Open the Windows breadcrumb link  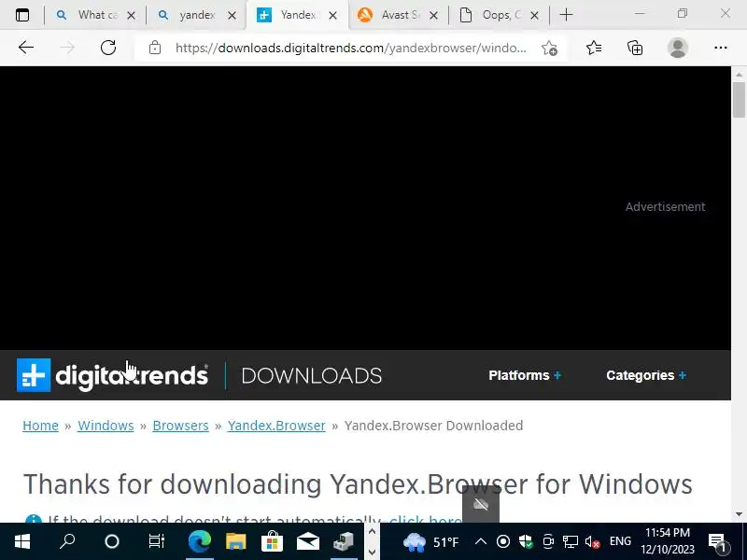point(106,426)
